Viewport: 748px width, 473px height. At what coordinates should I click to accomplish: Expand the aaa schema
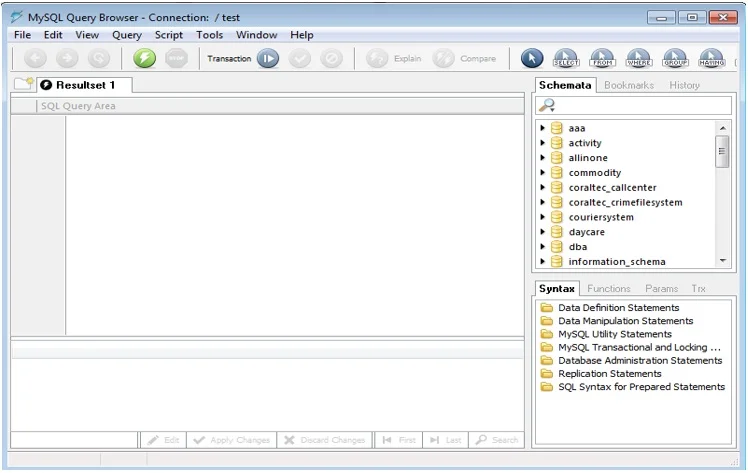(x=542, y=128)
